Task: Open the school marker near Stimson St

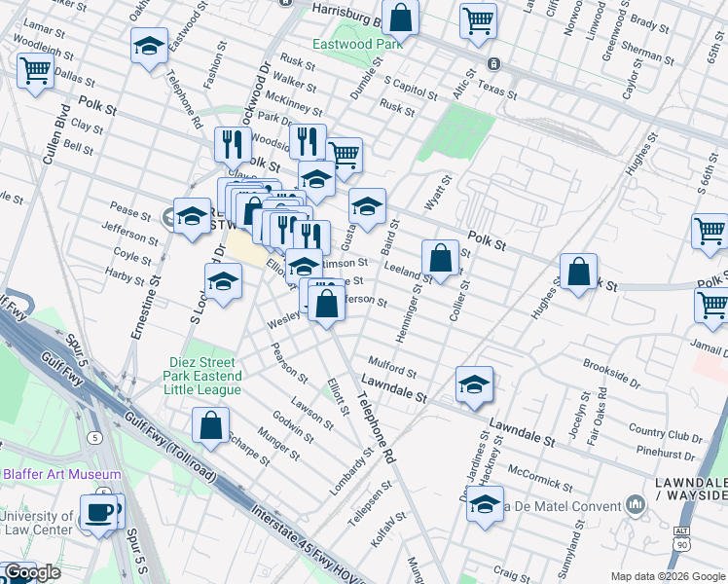Action: 304,269
